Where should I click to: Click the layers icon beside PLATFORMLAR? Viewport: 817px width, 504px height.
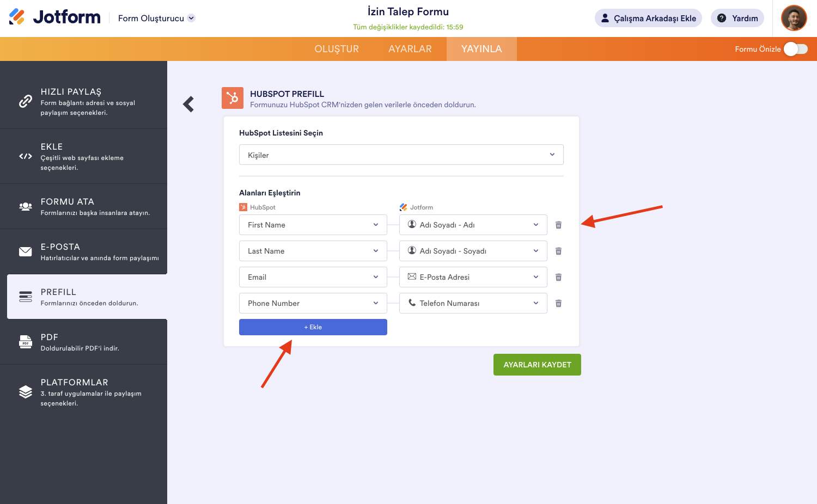point(26,392)
